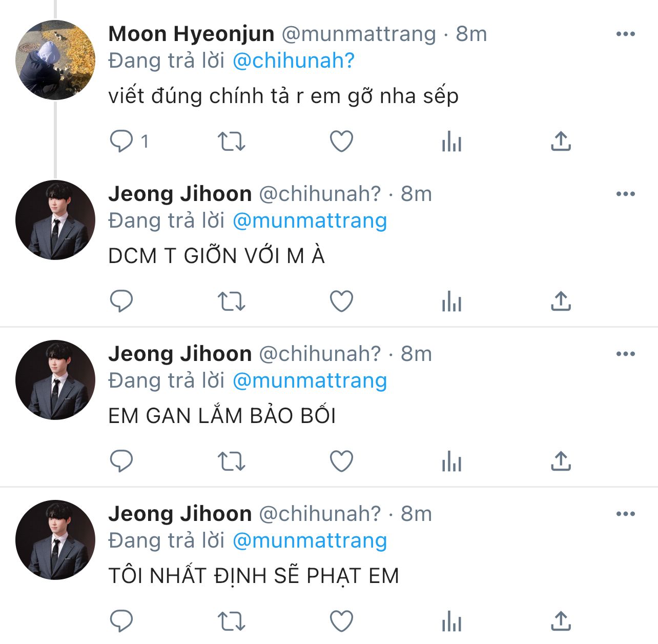
Task: Reply to the "DCM T GIỠN VỚI M À" tweet
Action: pyautogui.click(x=121, y=301)
